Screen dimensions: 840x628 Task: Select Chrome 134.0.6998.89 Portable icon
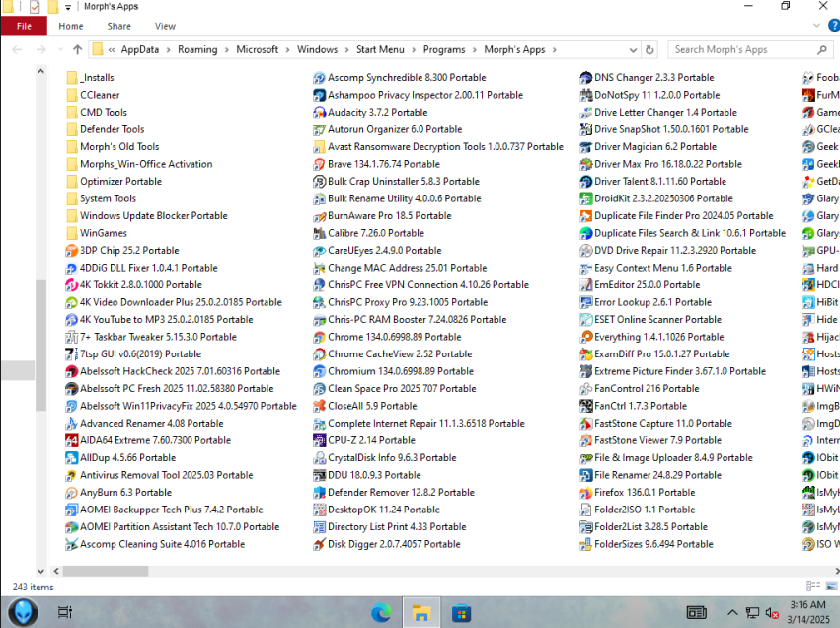319,337
